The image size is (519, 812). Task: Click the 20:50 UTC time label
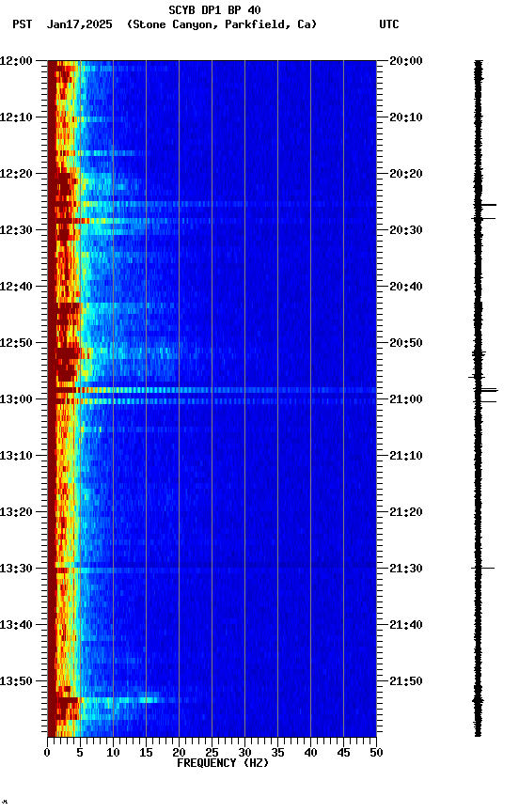pos(406,343)
